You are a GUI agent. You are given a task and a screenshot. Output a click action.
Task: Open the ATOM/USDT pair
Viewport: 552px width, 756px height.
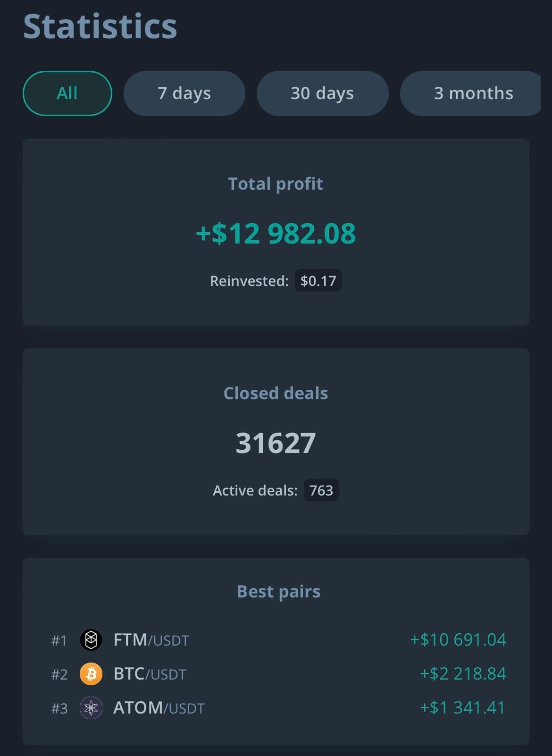[159, 708]
